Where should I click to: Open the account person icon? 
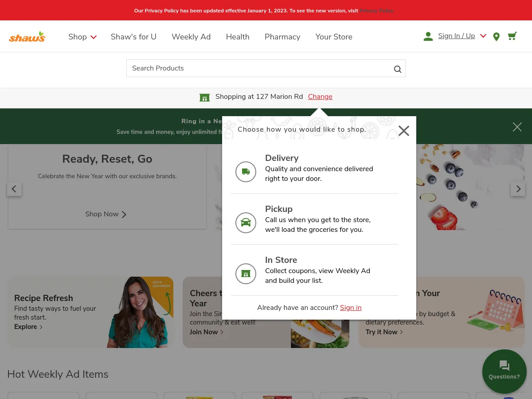(x=428, y=36)
